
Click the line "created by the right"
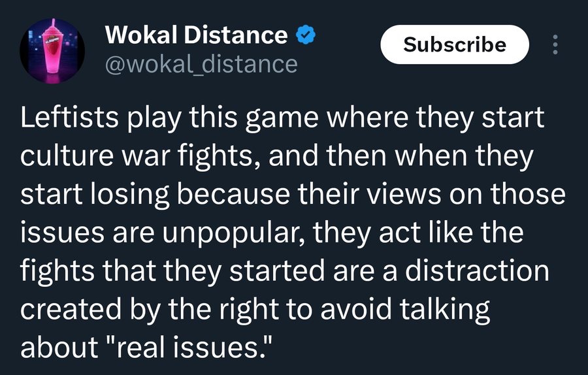255,310
